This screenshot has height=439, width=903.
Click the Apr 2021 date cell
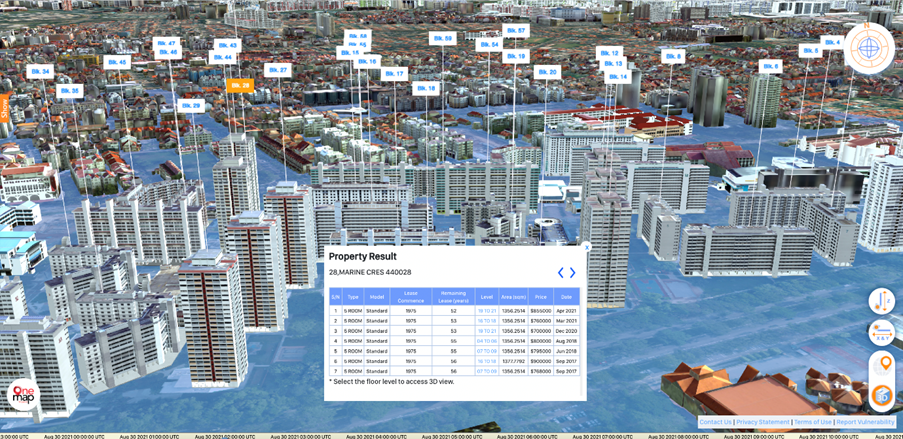pyautogui.click(x=567, y=311)
